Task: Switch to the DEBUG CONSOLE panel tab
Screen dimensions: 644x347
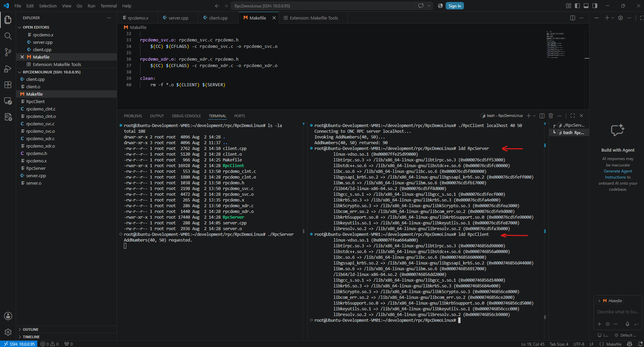Action: (x=187, y=116)
